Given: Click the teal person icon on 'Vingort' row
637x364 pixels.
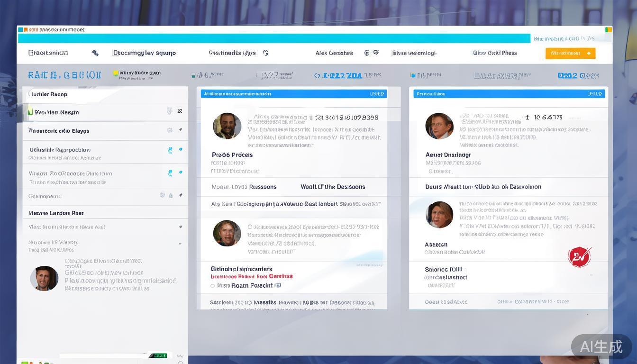Looking at the screenshot, I should 170,173.
